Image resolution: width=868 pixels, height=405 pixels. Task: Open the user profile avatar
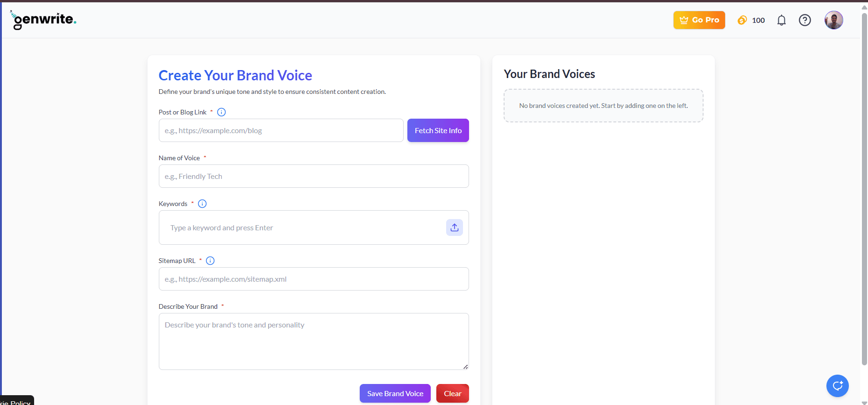click(833, 20)
